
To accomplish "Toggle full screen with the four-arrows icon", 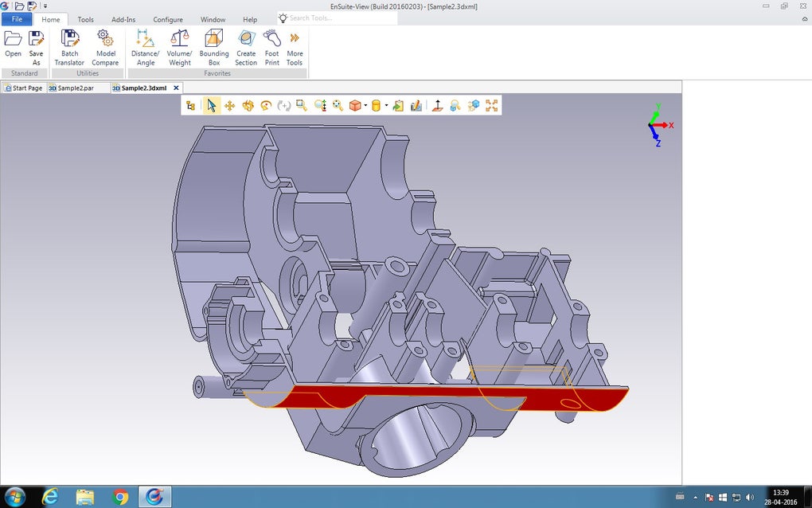I will (x=491, y=106).
